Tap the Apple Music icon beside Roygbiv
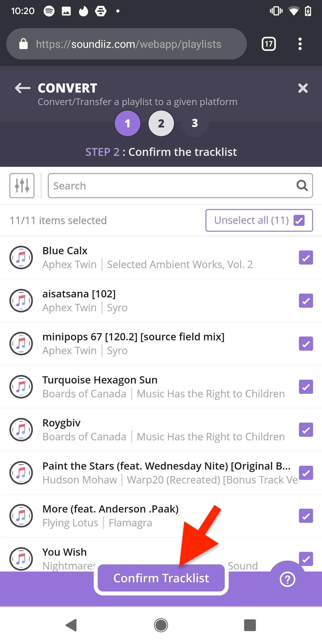This screenshot has height=644, width=322. [21, 430]
